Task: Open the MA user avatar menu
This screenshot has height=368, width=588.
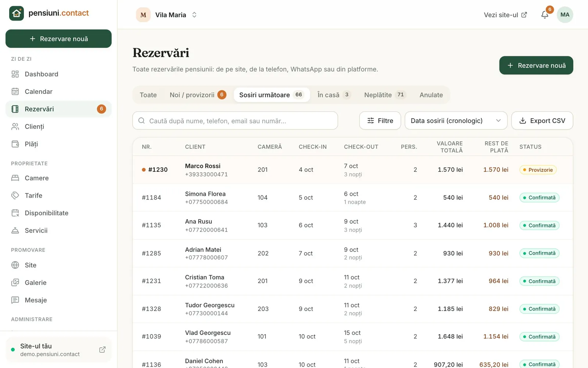Action: pyautogui.click(x=565, y=15)
